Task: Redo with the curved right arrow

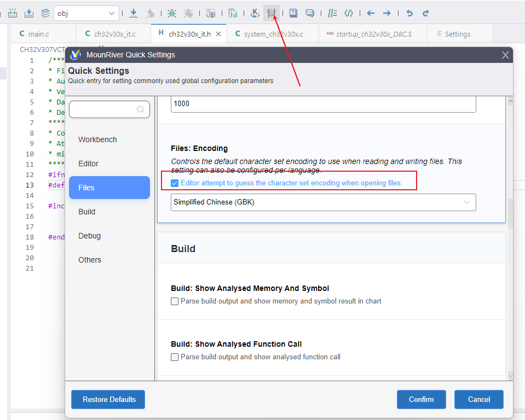Action: pyautogui.click(x=425, y=13)
